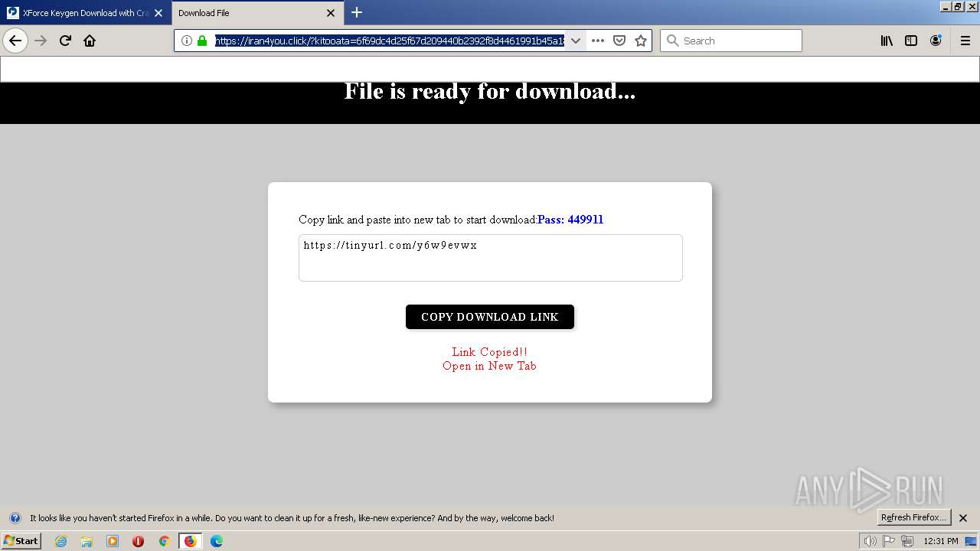Click the green padlock connection icon
This screenshot has height=551, width=980.
tap(202, 41)
